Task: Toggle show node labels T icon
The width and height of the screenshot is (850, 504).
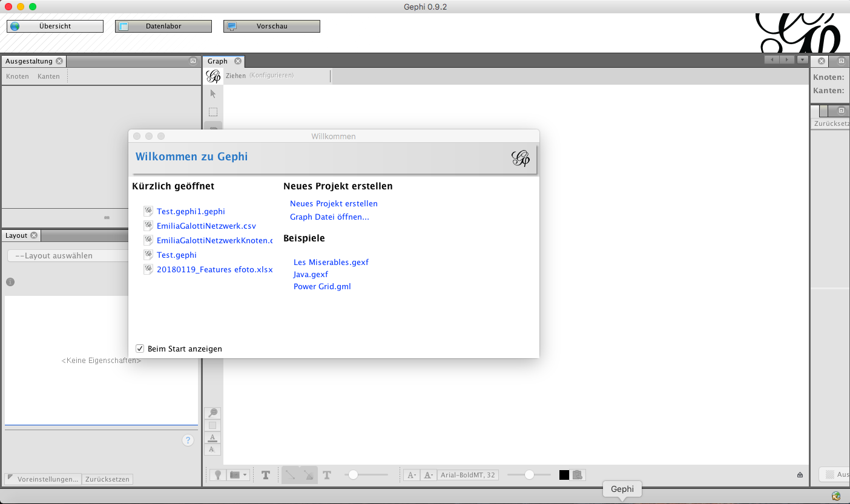Action: 265,475
